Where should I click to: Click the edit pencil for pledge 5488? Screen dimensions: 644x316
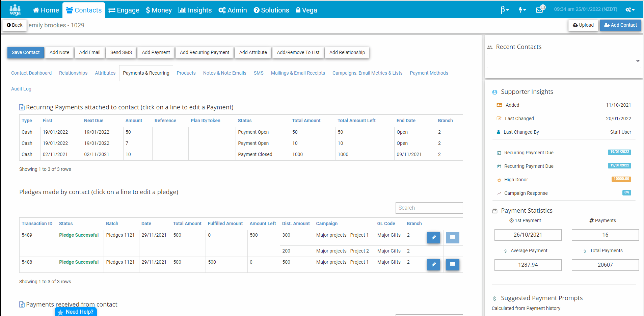(433, 265)
